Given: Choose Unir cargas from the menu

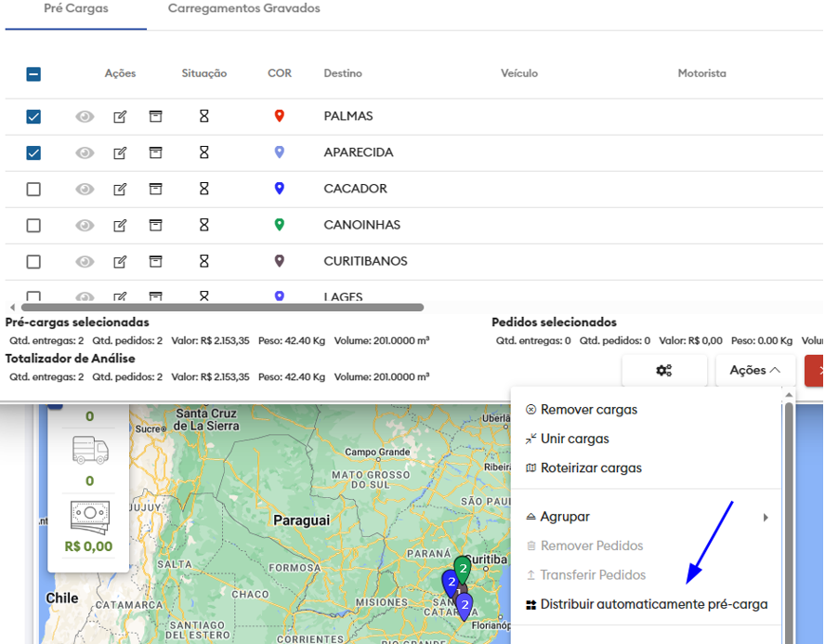Looking at the screenshot, I should [x=574, y=439].
